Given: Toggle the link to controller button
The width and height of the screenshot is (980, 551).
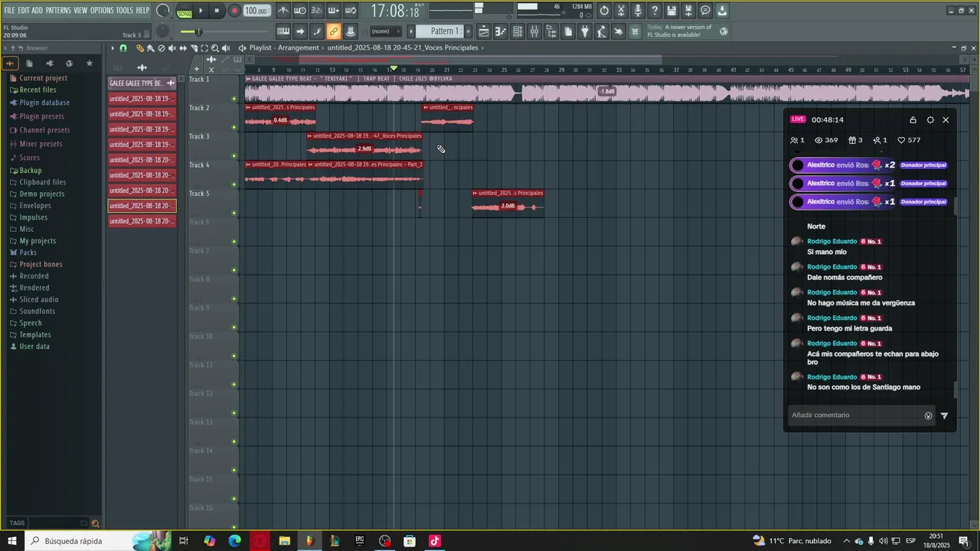Looking at the screenshot, I should [x=333, y=31].
